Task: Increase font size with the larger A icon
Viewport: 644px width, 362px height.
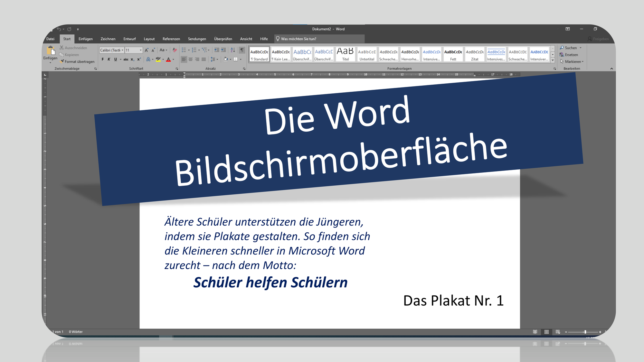Action: [x=147, y=50]
